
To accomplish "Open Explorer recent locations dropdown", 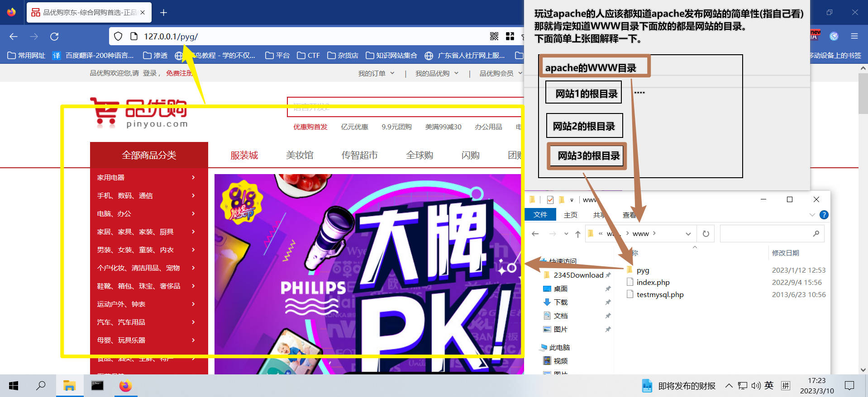I will click(566, 234).
